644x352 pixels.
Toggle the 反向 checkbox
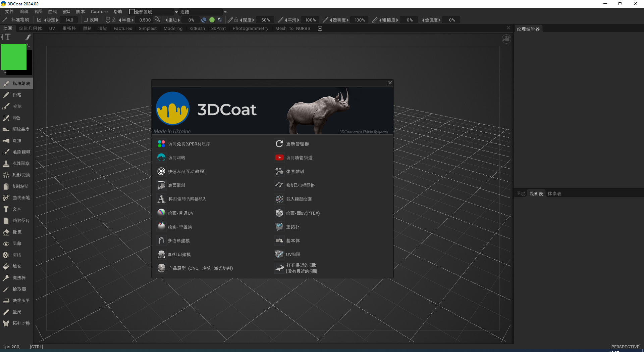(x=86, y=20)
